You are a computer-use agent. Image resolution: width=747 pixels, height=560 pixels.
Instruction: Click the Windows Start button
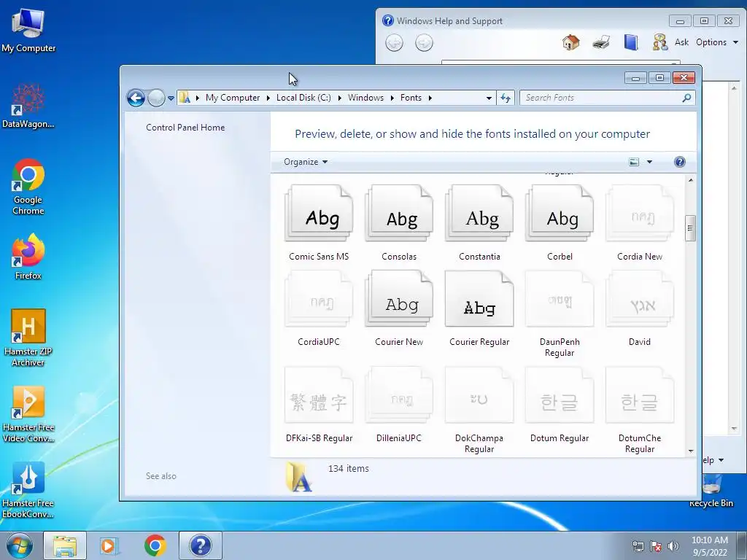19,545
